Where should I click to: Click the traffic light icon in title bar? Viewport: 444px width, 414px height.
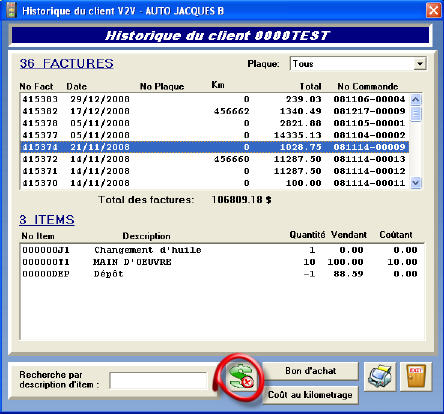click(11, 10)
